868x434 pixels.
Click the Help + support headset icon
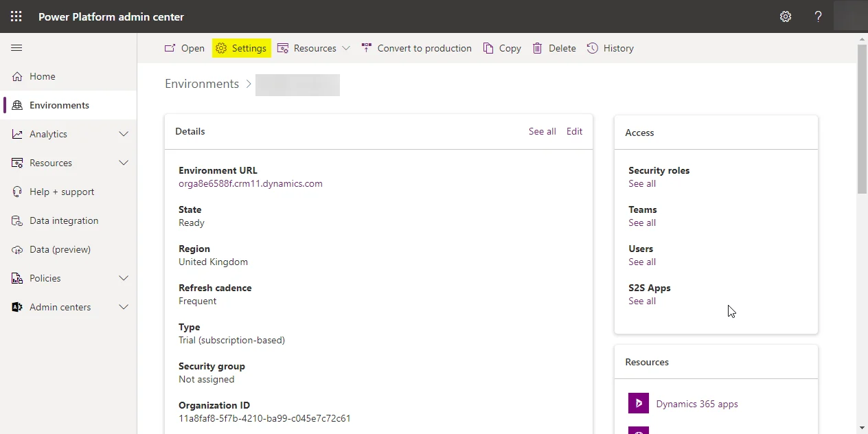point(17,192)
